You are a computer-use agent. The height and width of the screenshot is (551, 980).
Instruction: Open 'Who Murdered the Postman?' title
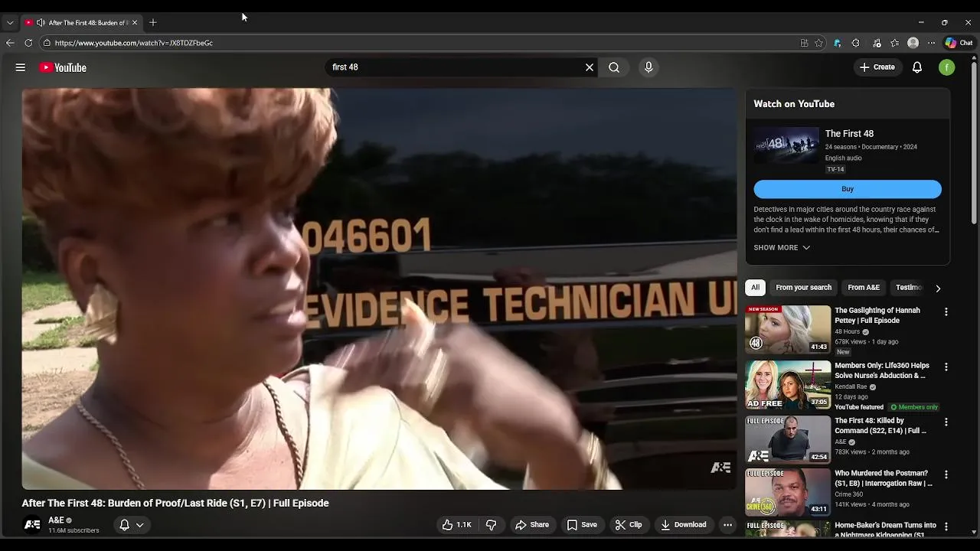point(884,478)
